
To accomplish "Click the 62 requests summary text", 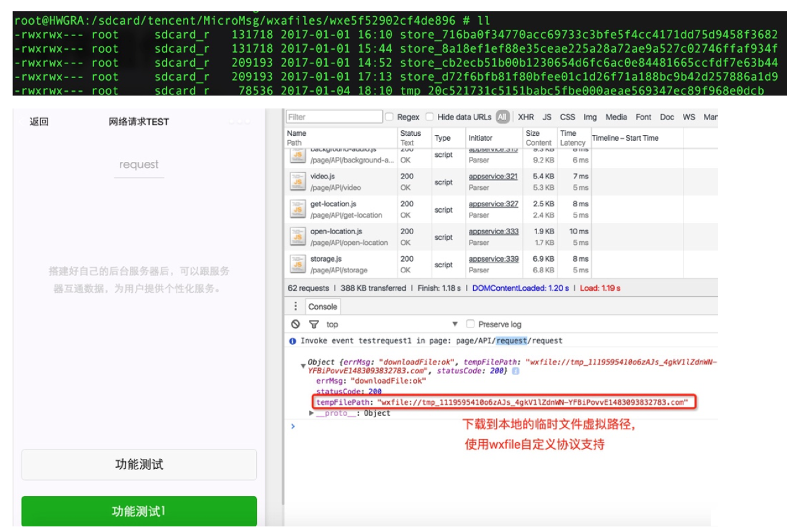I will [x=308, y=288].
